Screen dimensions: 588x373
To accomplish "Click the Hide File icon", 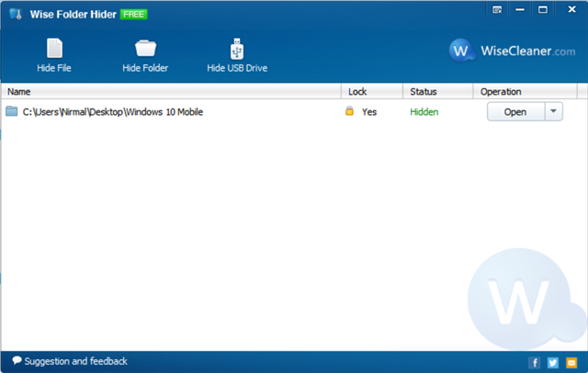I will 54,48.
